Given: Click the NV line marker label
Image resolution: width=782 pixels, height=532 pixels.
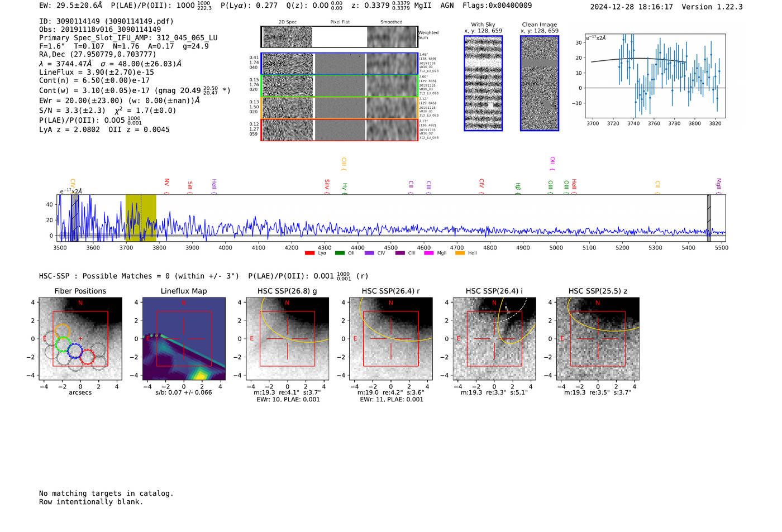Looking at the screenshot, I should coord(166,185).
